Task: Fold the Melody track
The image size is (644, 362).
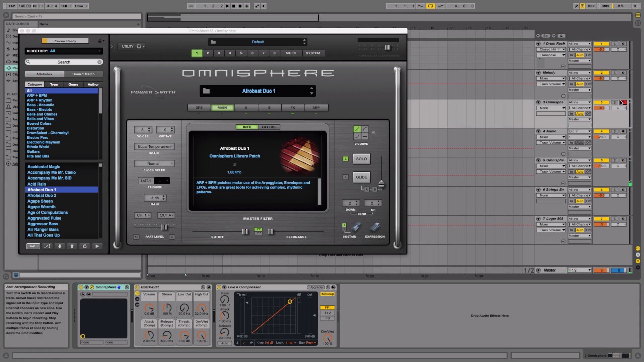Action: click(x=538, y=73)
